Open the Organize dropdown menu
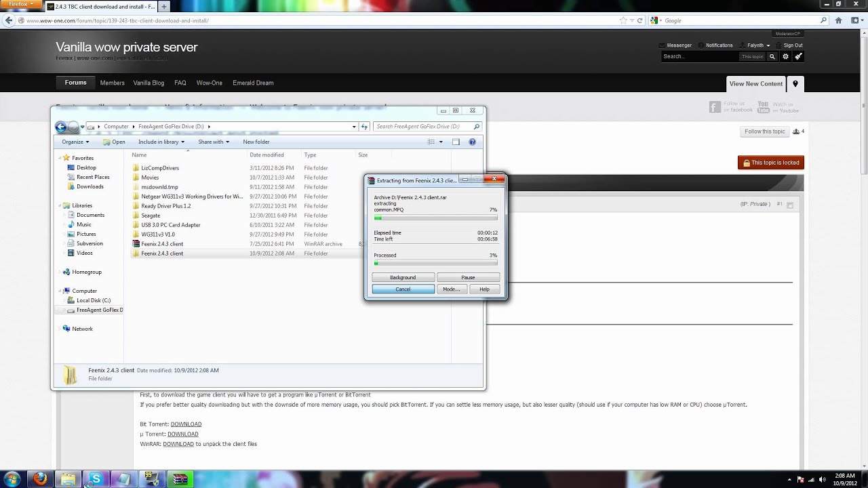 coord(75,142)
